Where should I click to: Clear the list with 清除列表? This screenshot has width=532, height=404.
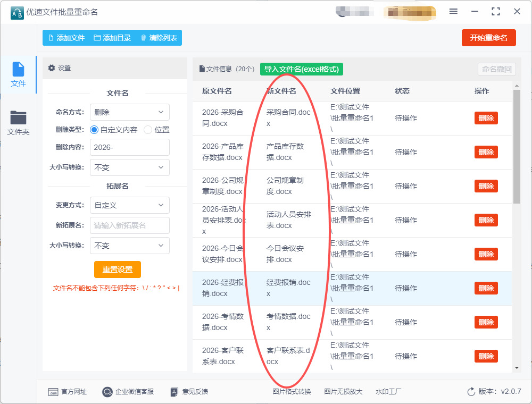(x=159, y=38)
